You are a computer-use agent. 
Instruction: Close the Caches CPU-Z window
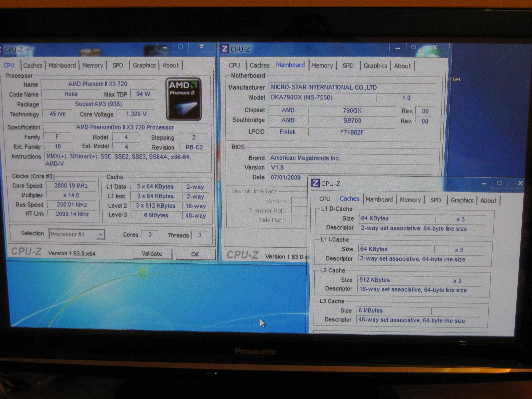click(x=520, y=183)
